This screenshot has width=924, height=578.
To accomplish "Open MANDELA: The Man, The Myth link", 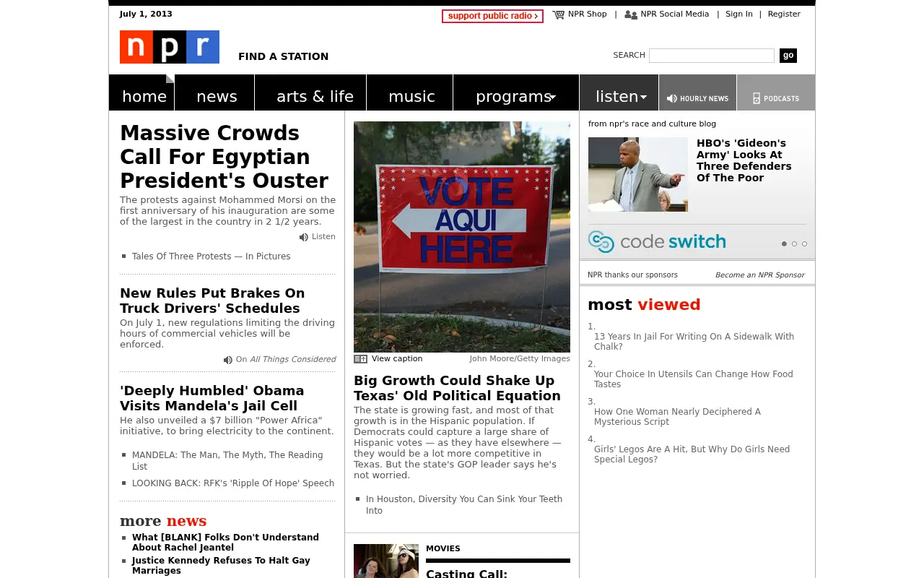I will point(227,461).
